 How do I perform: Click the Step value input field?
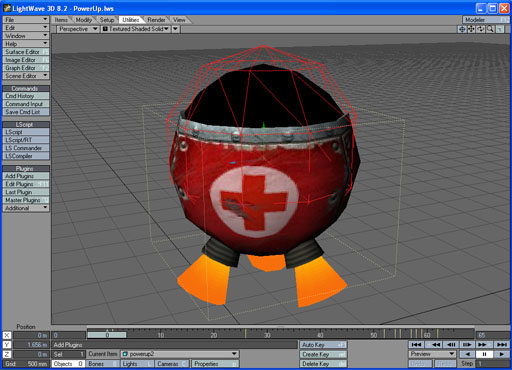[493, 364]
